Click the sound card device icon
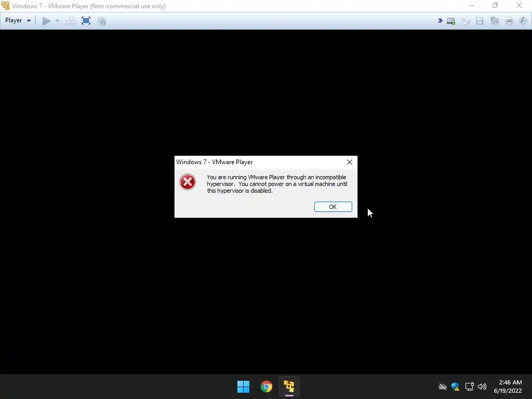 523,21
